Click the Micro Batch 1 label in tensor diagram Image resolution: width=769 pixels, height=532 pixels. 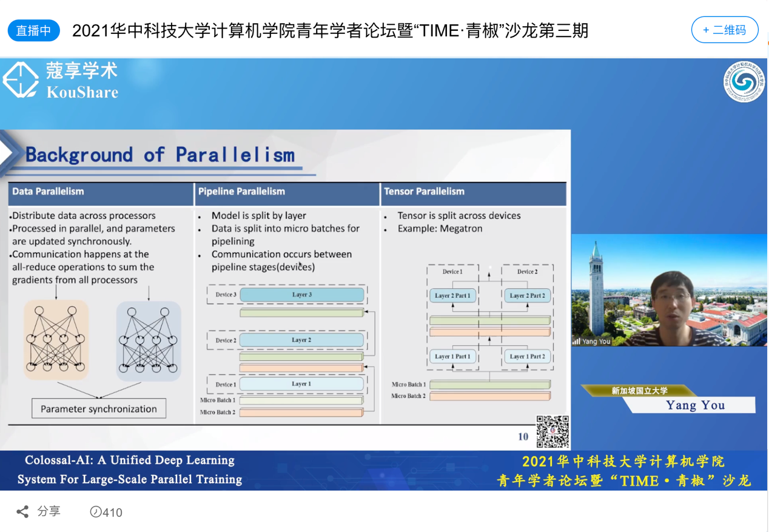408,385
